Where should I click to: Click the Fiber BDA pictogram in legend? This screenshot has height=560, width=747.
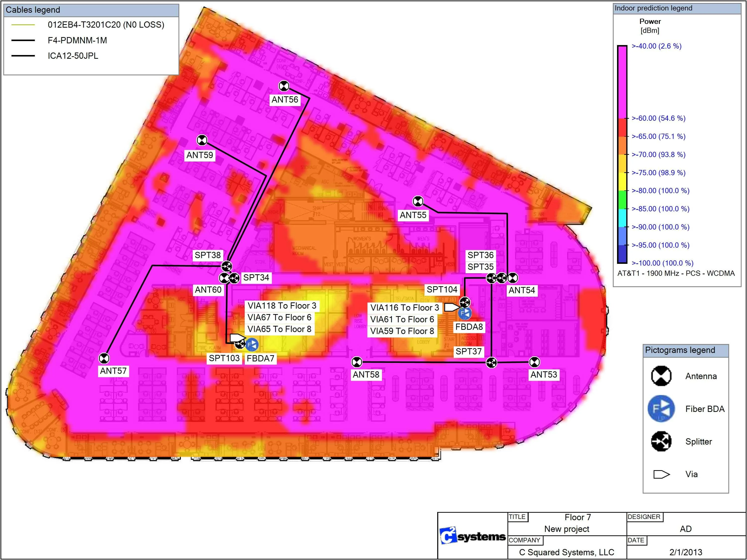tap(661, 409)
